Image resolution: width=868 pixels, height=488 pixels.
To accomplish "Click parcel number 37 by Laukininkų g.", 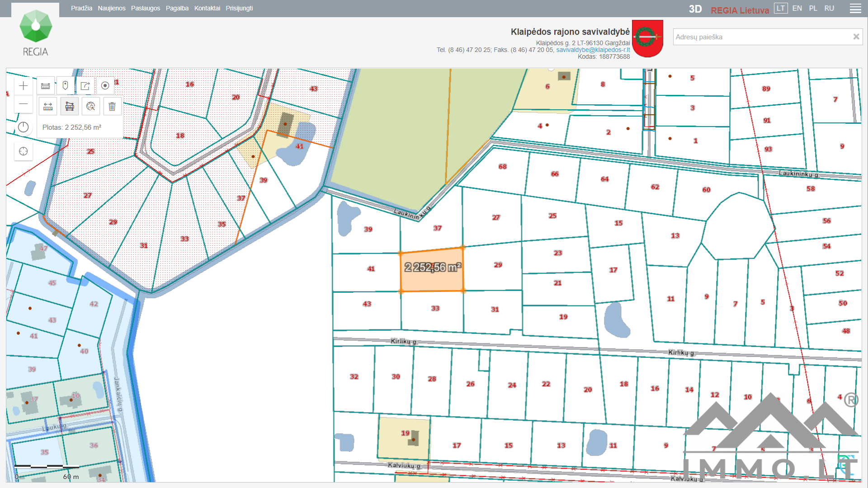I will coord(437,228).
